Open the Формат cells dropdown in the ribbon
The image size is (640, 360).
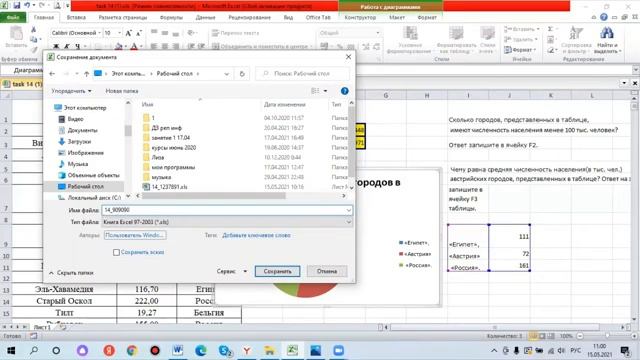coord(520,50)
